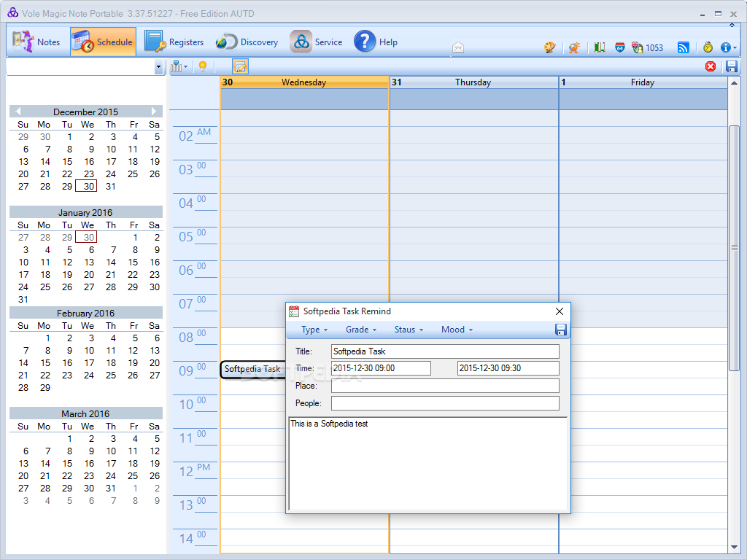This screenshot has height=560, width=747.
Task: Open the Grade dropdown in task dialog
Action: [361, 330]
